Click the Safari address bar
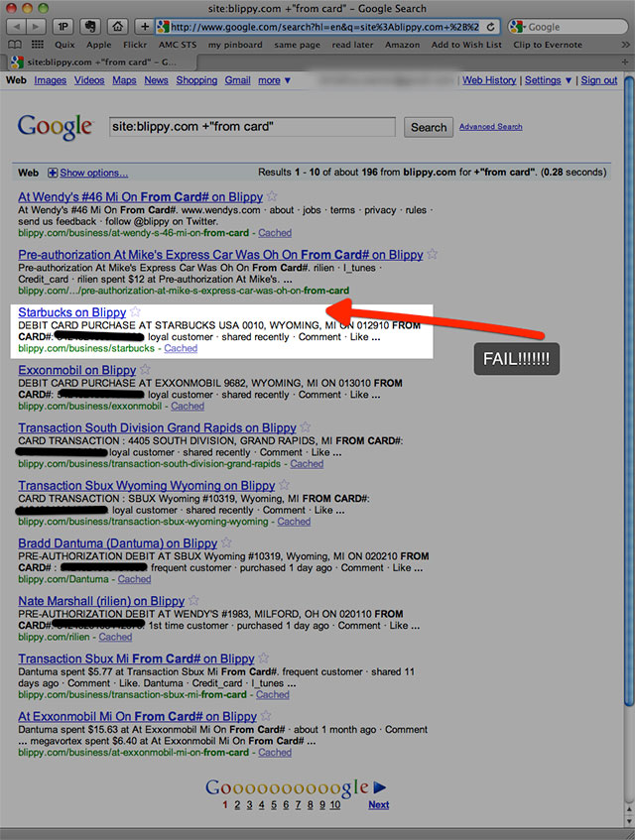This screenshot has width=635, height=840. click(x=326, y=26)
